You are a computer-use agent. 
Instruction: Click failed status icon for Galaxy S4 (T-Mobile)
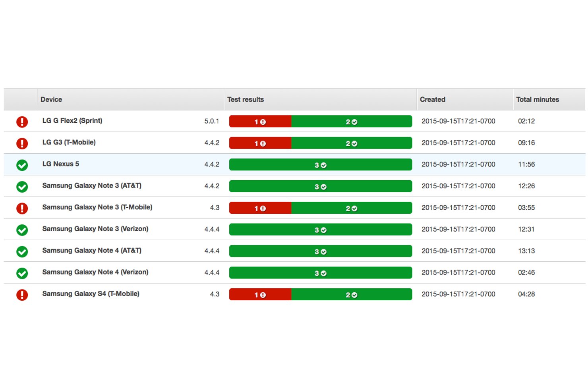click(x=22, y=295)
